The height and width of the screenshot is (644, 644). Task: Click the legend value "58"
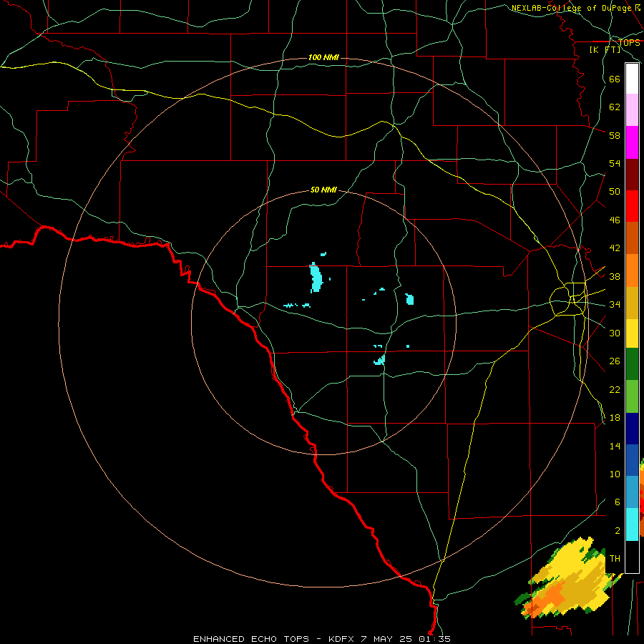pyautogui.click(x=615, y=135)
